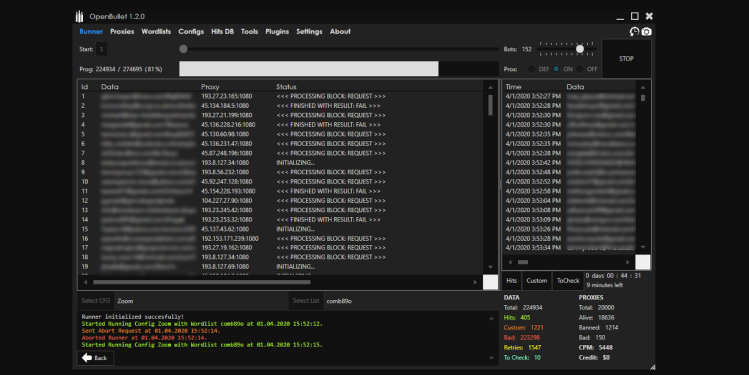Click hits list horizontal scrollbar thumb
This screenshot has width=749, height=375.
tap(523, 262)
